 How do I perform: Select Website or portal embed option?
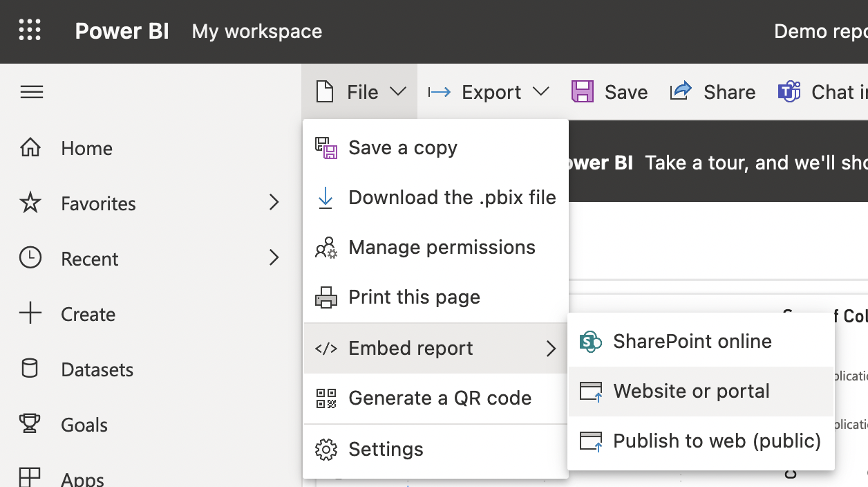(691, 392)
